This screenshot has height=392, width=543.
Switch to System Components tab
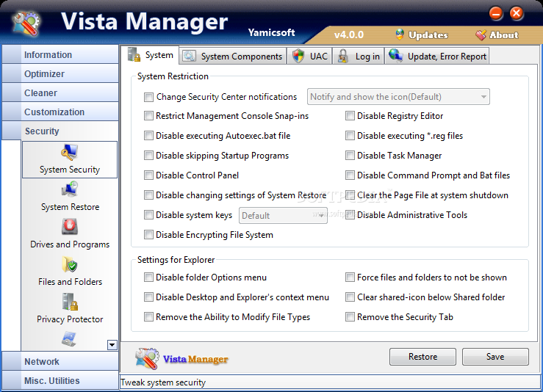(x=233, y=56)
